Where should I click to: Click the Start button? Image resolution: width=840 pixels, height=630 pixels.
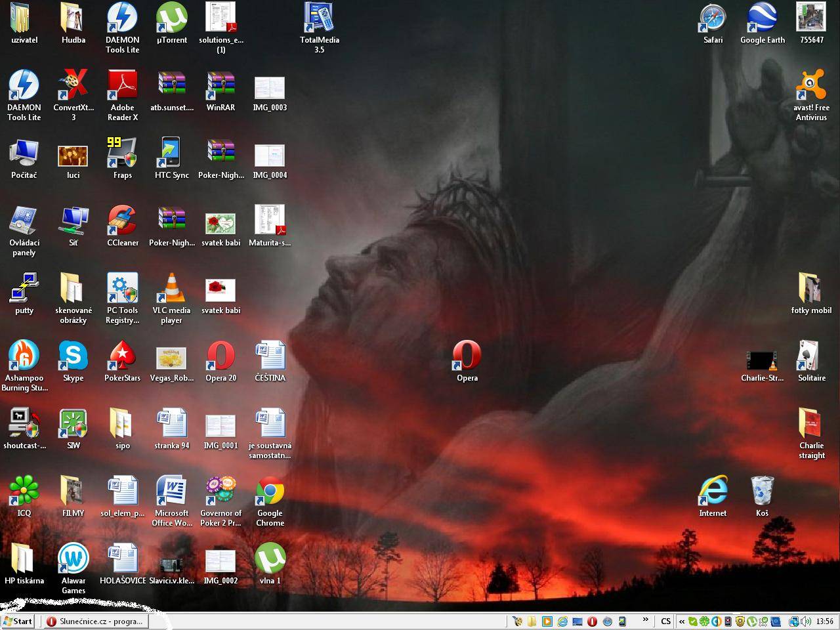pos(17,621)
